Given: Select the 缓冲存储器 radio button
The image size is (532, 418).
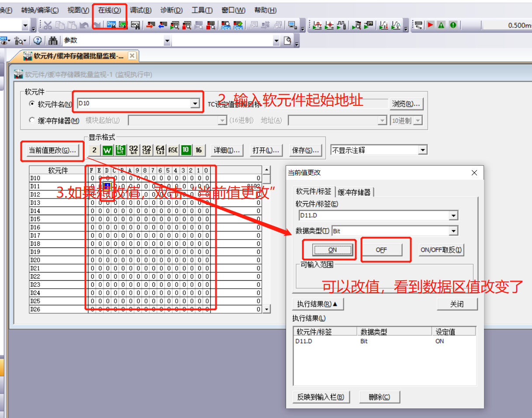Looking at the screenshot, I should 32,120.
